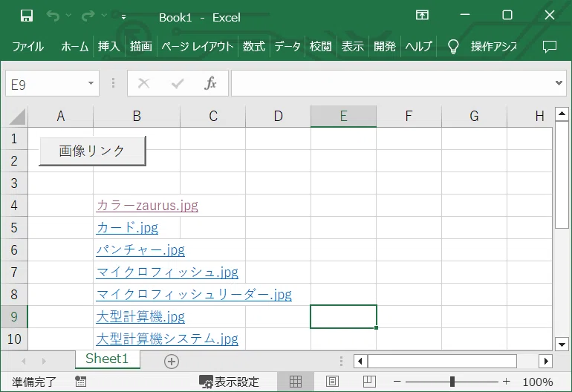Expand the Name Box dropdown arrow
Viewport: 572px width, 392px height.
coord(91,83)
